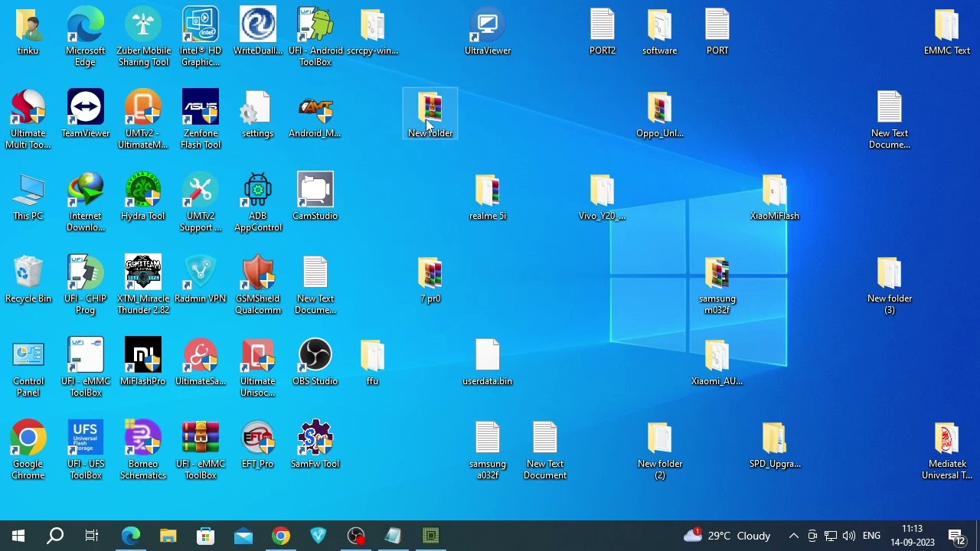
Task: Open the software folder
Action: (x=660, y=32)
